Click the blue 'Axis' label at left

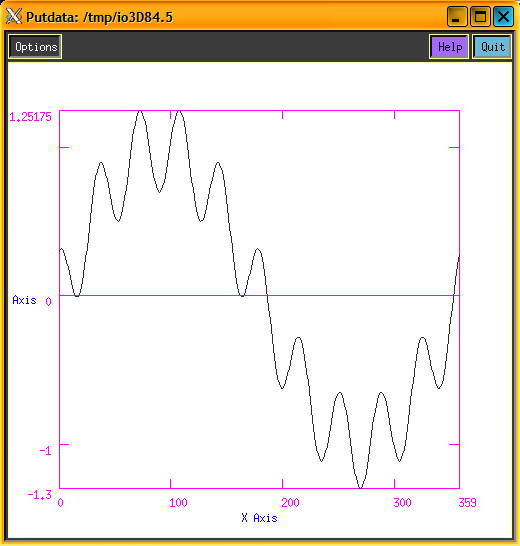[x=24, y=300]
